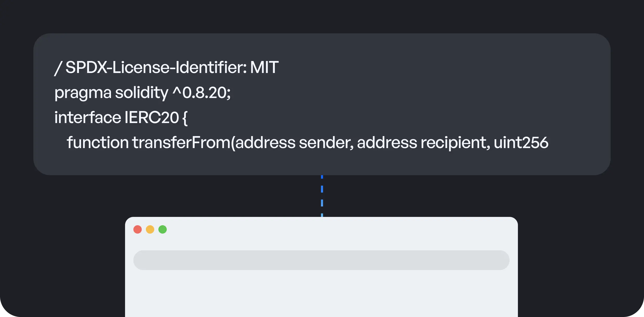Click the function keyword
Screen dimensions: 644x317
(98, 143)
